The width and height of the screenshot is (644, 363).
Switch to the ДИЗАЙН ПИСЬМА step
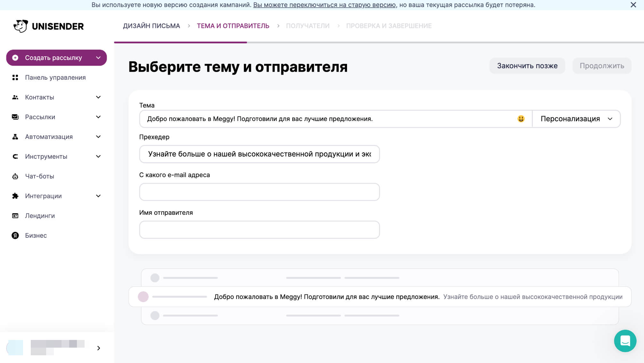(151, 26)
